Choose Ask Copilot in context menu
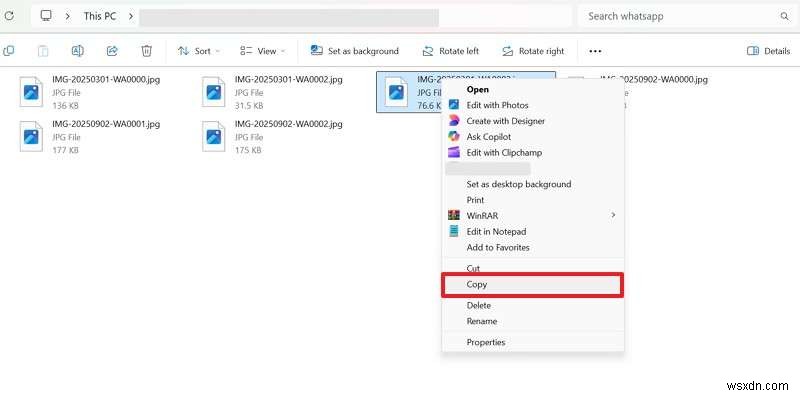This screenshot has width=800, height=396. pyautogui.click(x=533, y=137)
